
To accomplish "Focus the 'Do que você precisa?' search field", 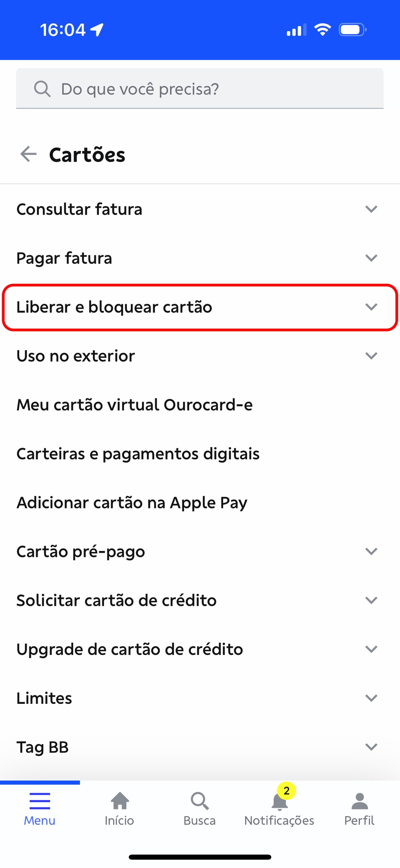I will [x=200, y=88].
